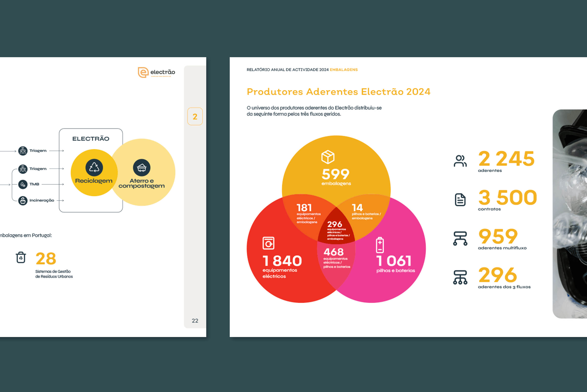Screen dimensions: 587x392
Task: Click the '468' overlap value
Action: point(334,252)
